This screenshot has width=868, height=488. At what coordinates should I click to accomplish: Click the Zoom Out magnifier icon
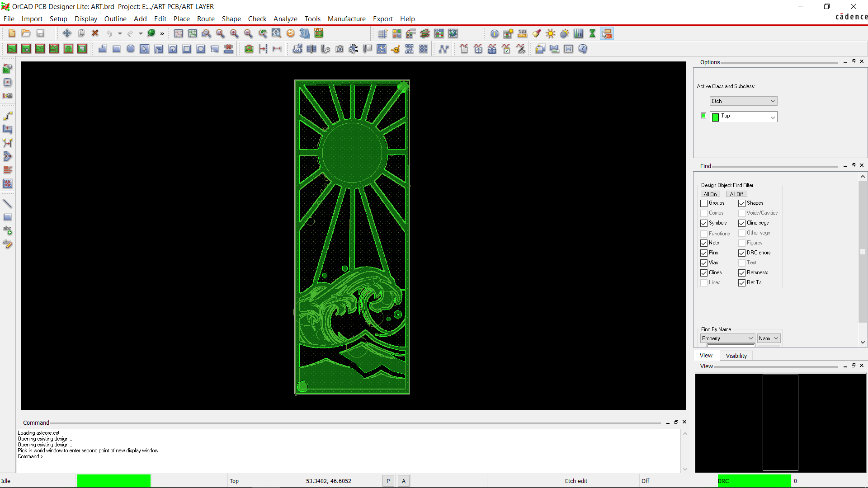(x=248, y=33)
